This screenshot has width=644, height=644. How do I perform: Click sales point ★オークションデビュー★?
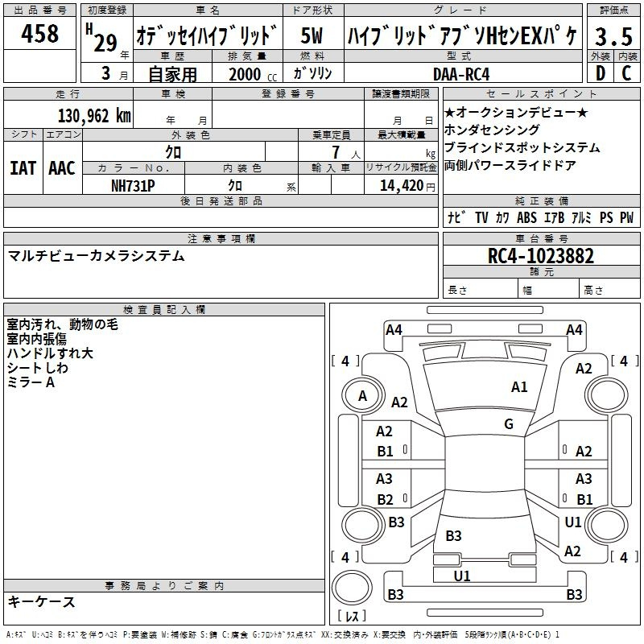click(516, 112)
